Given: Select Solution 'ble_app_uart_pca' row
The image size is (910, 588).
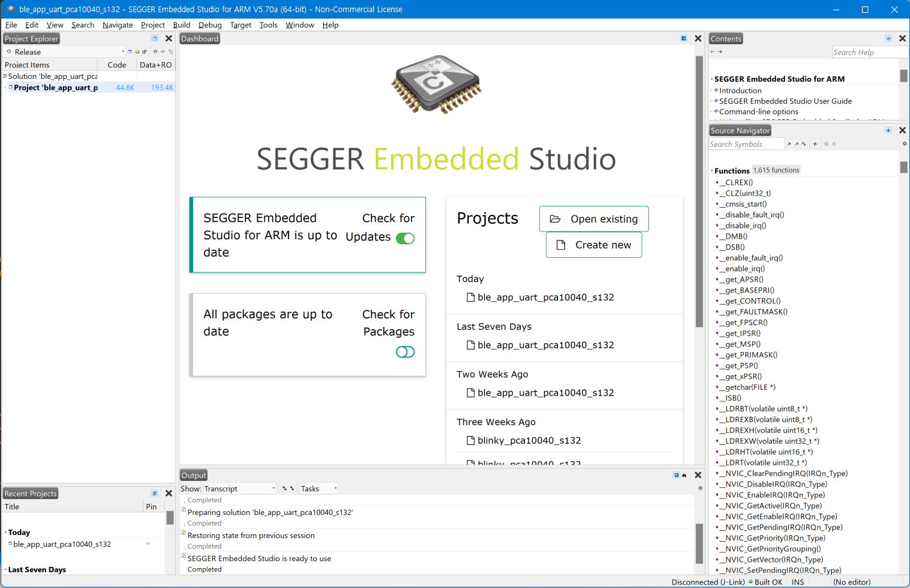Looking at the screenshot, I should [53, 76].
